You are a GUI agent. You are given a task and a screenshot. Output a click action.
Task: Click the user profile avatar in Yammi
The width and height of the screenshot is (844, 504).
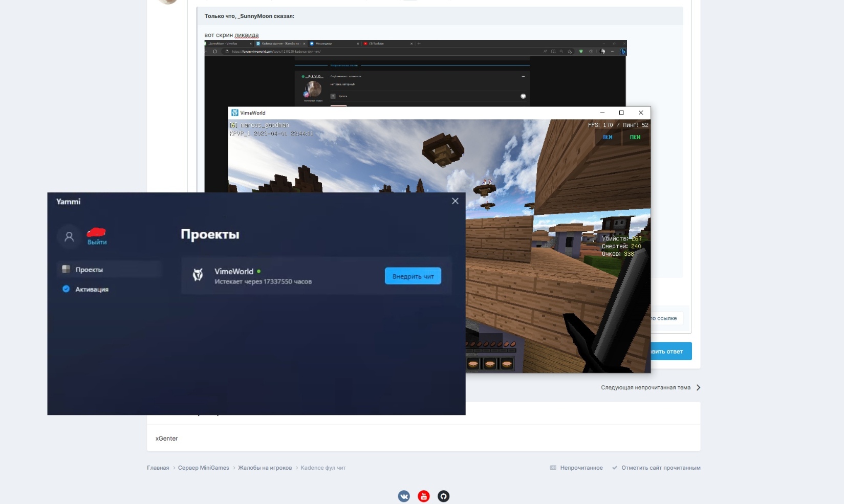(69, 237)
